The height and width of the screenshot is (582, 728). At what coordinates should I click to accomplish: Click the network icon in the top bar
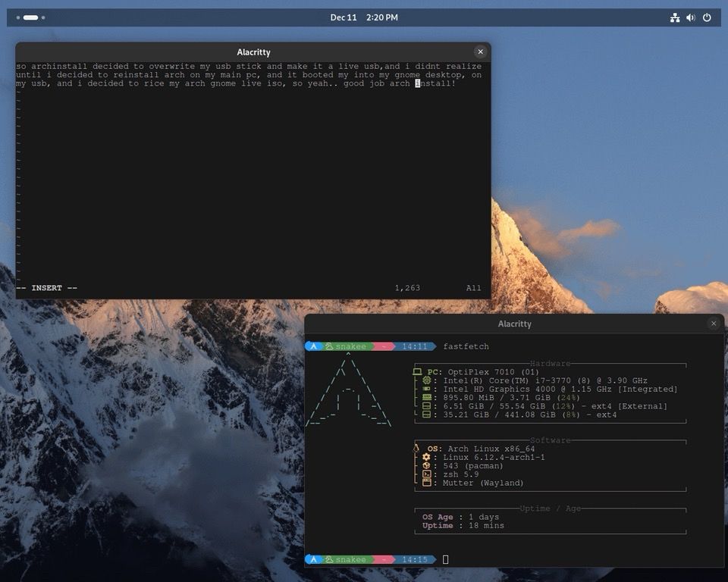click(674, 17)
